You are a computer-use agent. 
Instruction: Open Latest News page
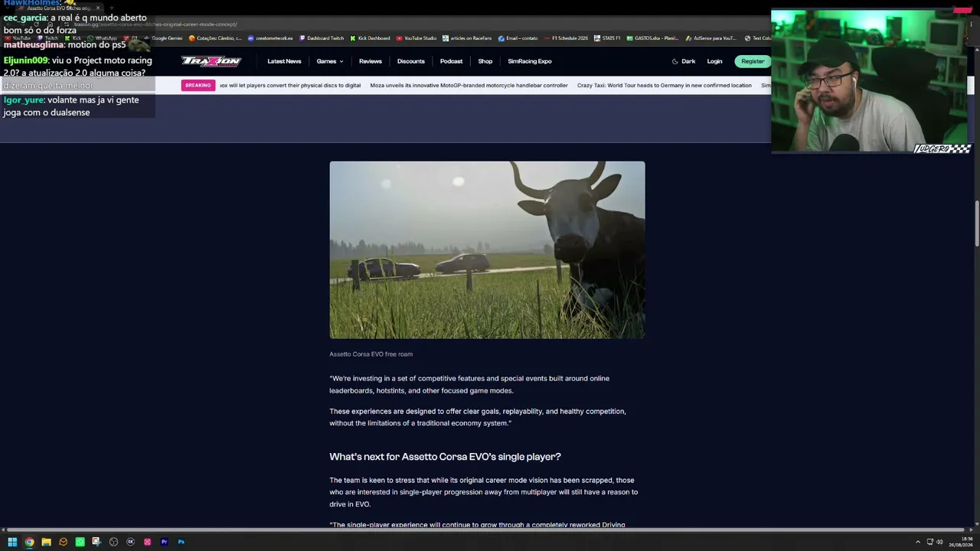coord(284,61)
